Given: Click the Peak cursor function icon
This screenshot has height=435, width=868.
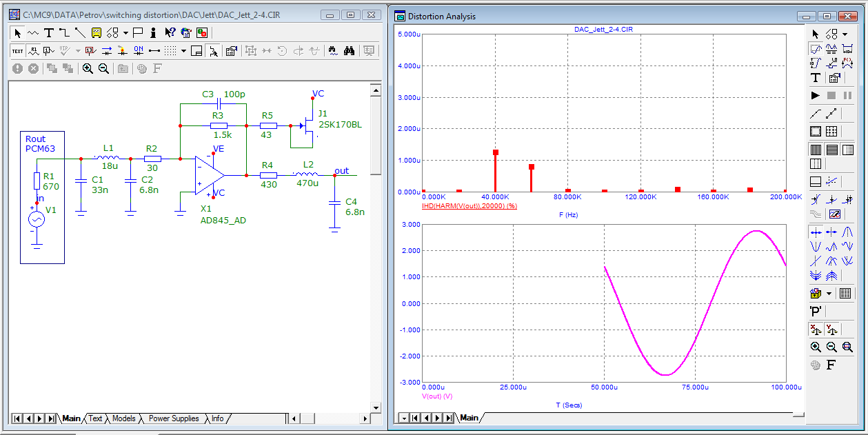Looking at the screenshot, I should point(847,232).
